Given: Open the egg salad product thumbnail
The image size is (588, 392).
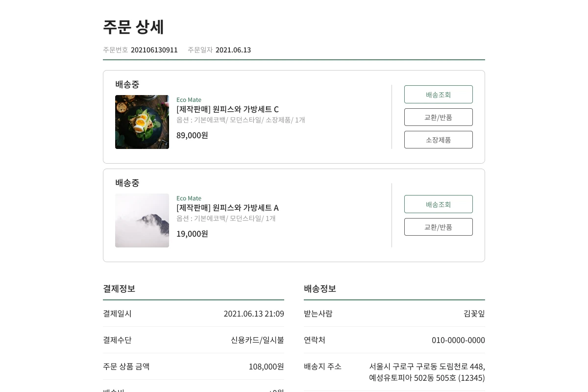Looking at the screenshot, I should pos(142,122).
